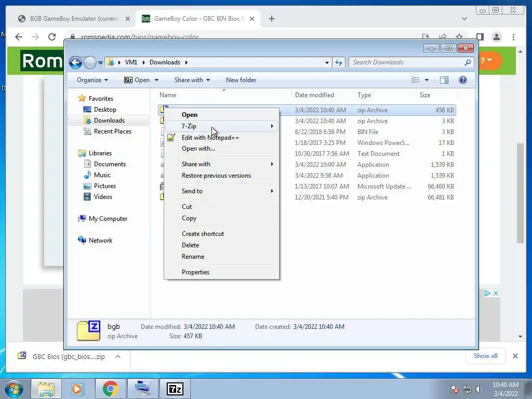Choose Create shortcut
Image resolution: width=532 pixels, height=399 pixels.
[222, 234]
